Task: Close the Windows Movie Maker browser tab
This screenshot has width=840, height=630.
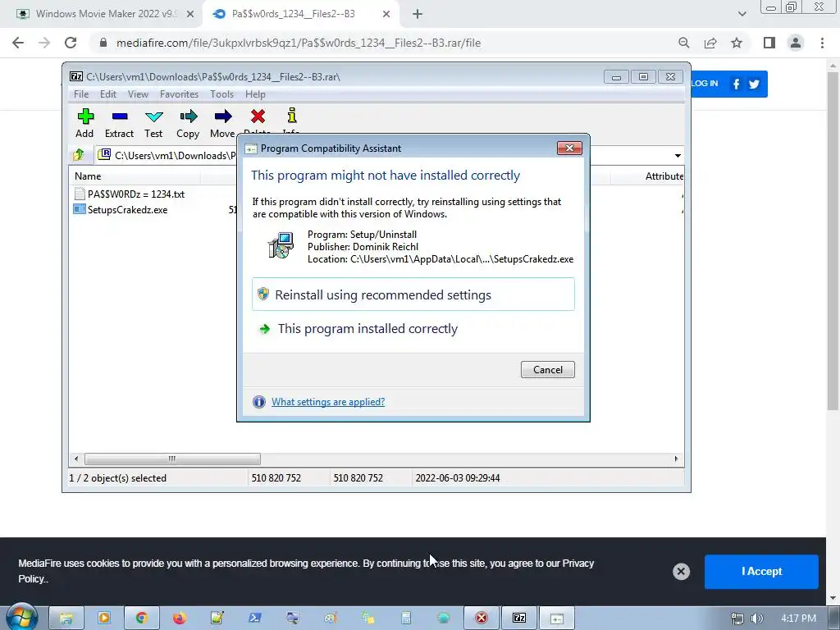Action: [190, 15]
